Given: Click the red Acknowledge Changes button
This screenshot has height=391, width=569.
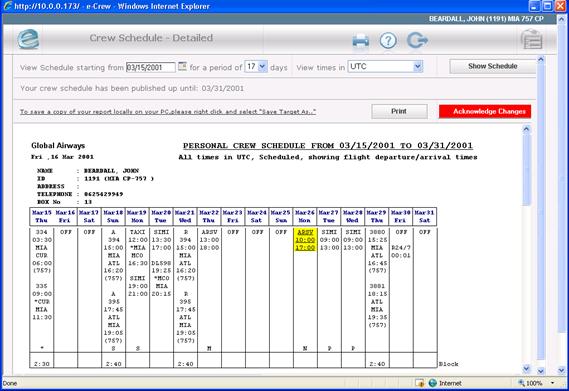Looking at the screenshot, I should (485, 111).
